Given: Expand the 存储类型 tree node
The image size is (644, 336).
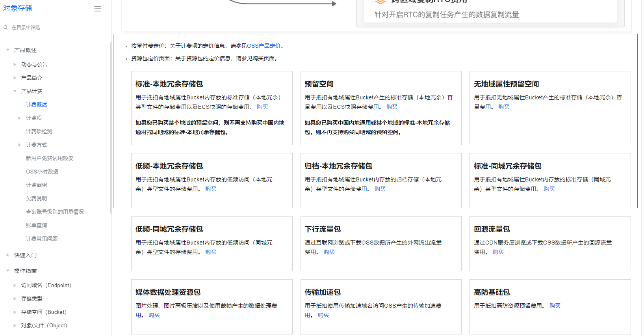Looking at the screenshot, I should pos(15,299).
